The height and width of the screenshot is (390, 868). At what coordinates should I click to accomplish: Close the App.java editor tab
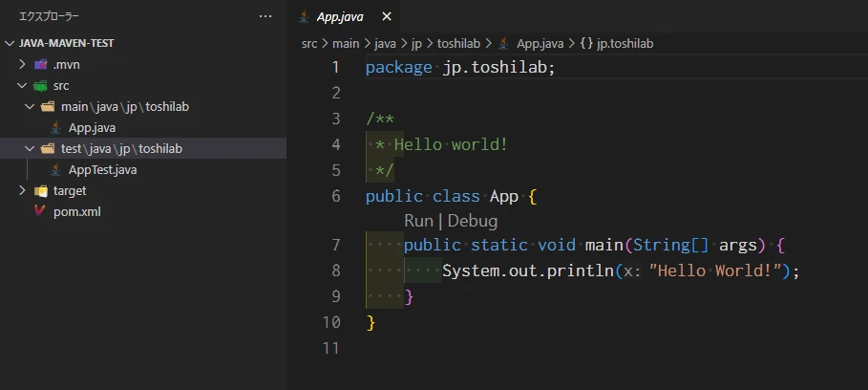point(387,16)
